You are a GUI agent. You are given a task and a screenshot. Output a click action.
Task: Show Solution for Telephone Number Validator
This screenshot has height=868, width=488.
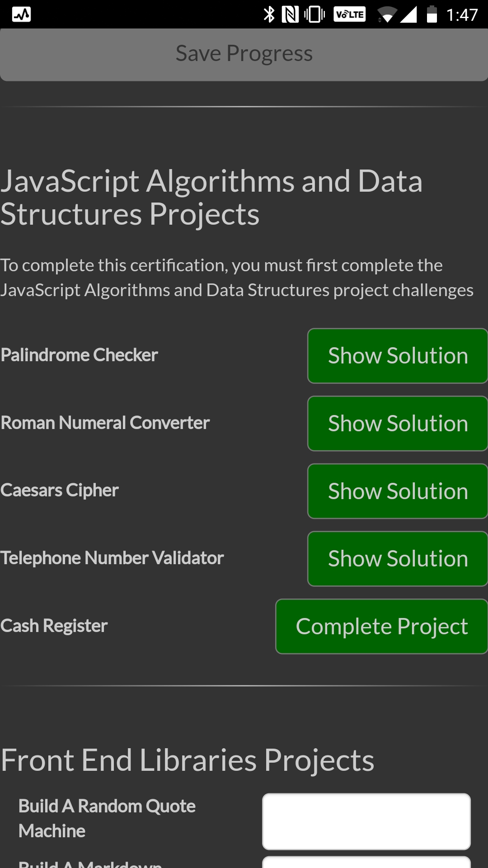[x=397, y=558]
